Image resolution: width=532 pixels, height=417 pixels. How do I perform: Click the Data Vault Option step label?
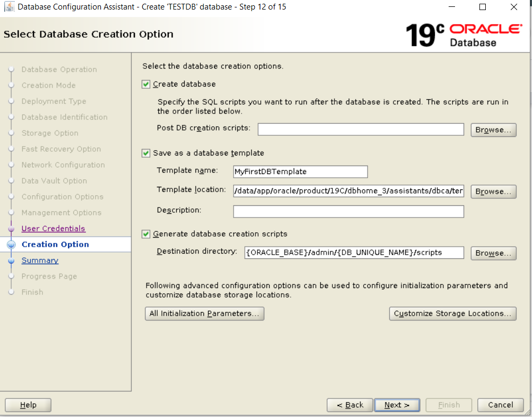click(54, 181)
